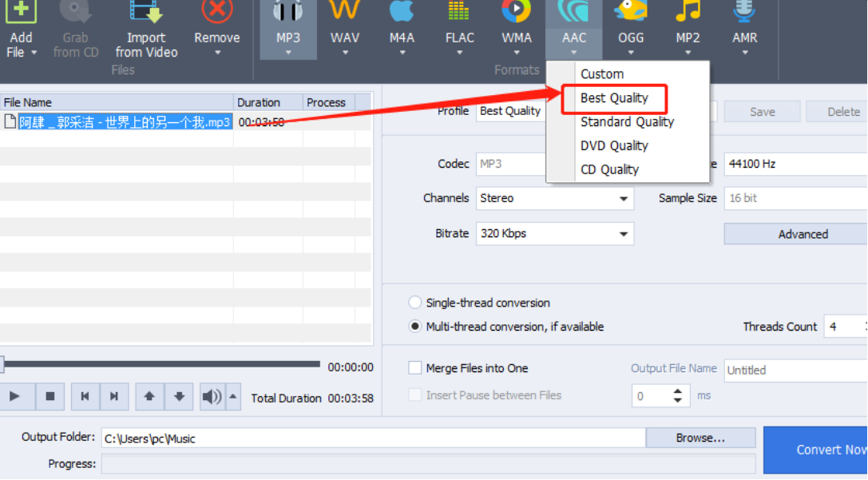Click the Output File Name field
Screen dimensions: 868x480
click(796, 371)
